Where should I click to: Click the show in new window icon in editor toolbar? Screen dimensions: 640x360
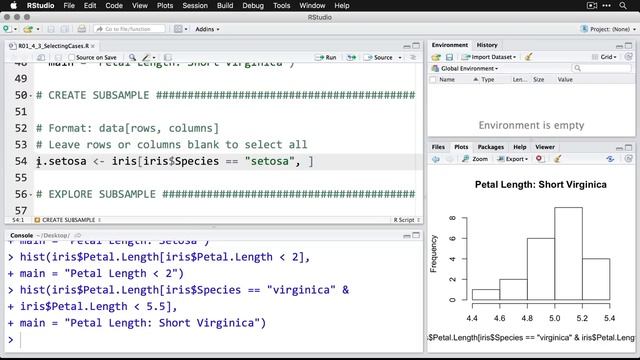tap(41, 58)
